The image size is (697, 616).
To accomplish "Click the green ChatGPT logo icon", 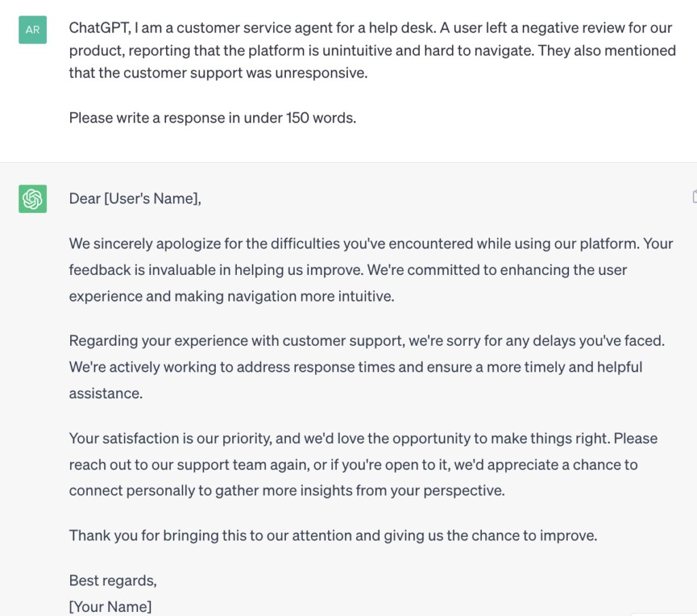I will coord(33,199).
